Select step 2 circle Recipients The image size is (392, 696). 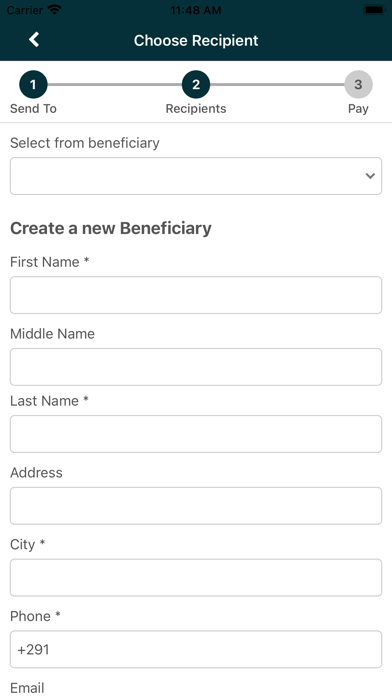pos(196,84)
